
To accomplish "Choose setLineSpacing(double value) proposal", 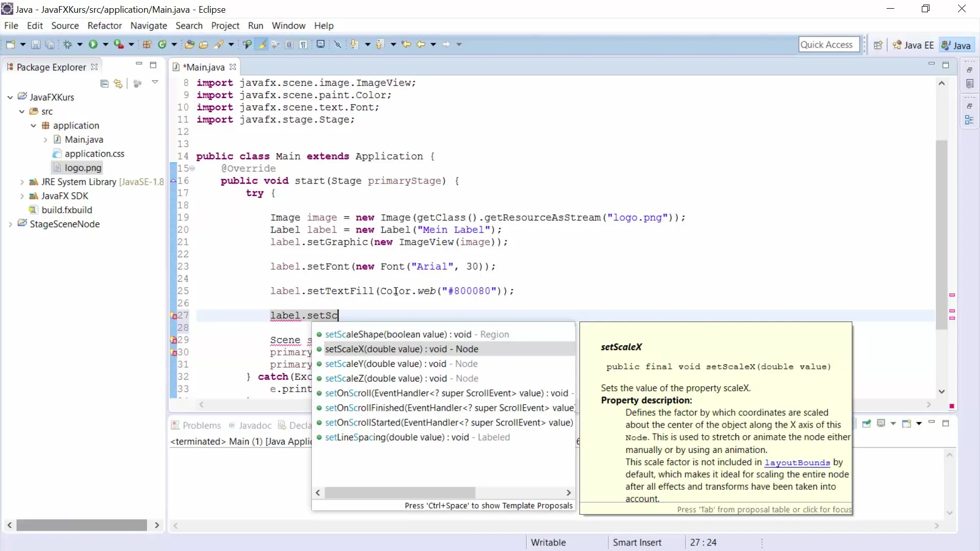I will pos(443,437).
